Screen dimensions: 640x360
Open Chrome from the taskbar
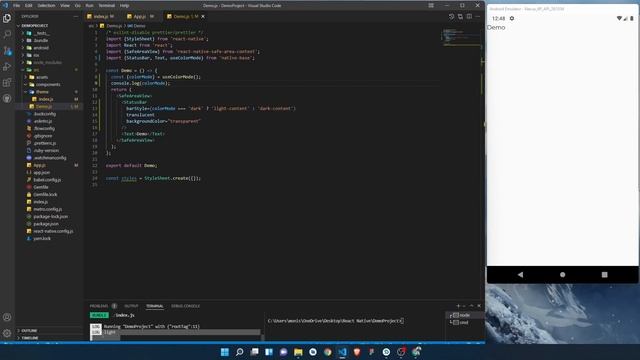pyautogui.click(x=328, y=352)
